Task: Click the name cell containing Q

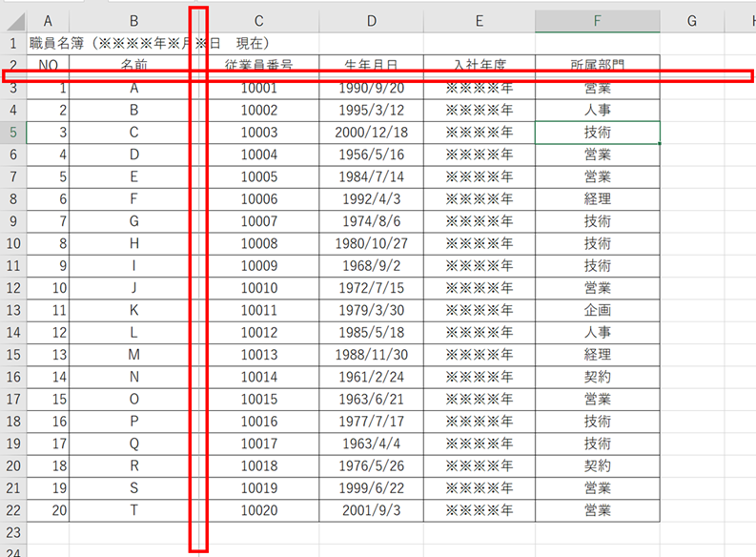Action: pos(133,444)
